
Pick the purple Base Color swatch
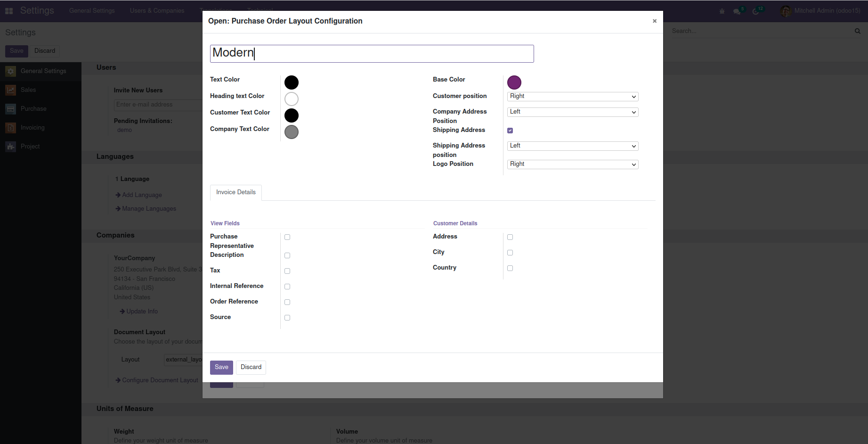514,82
